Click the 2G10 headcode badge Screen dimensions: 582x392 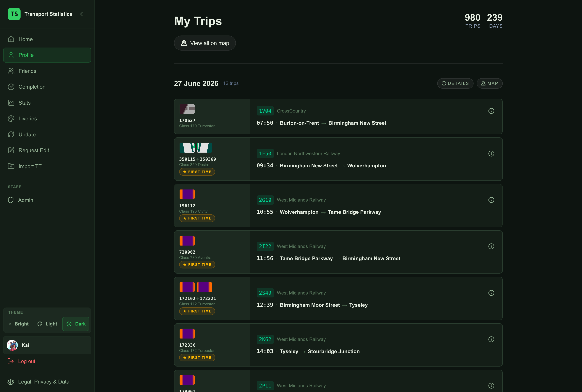265,200
